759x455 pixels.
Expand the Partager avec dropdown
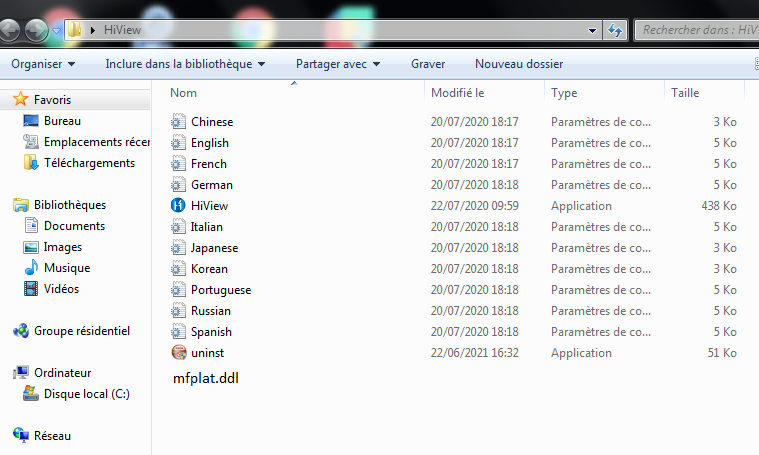[x=338, y=64]
